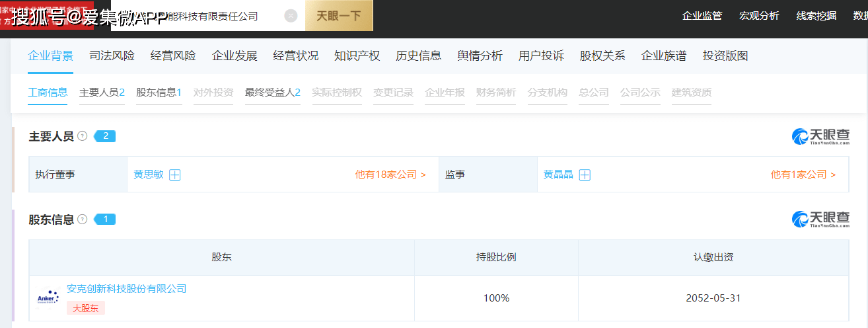Viewport: 868px width, 328px height.
Task: Switch to the 投资版图 tab
Action: [x=725, y=56]
